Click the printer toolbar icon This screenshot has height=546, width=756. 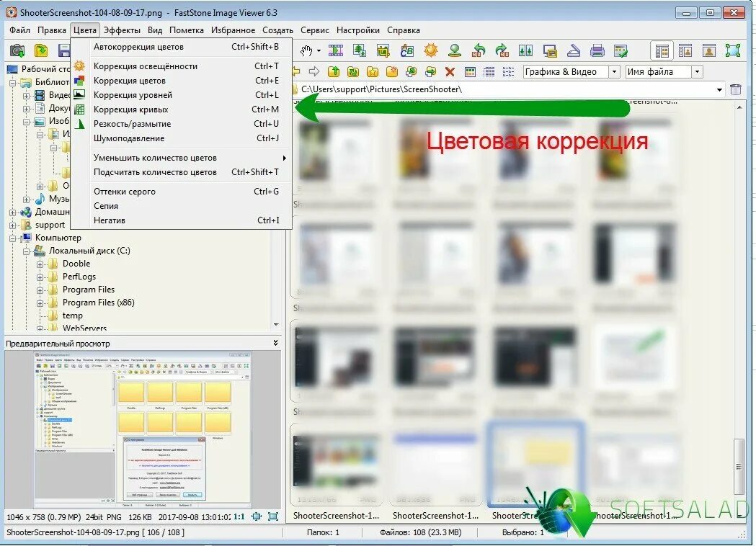[x=597, y=50]
